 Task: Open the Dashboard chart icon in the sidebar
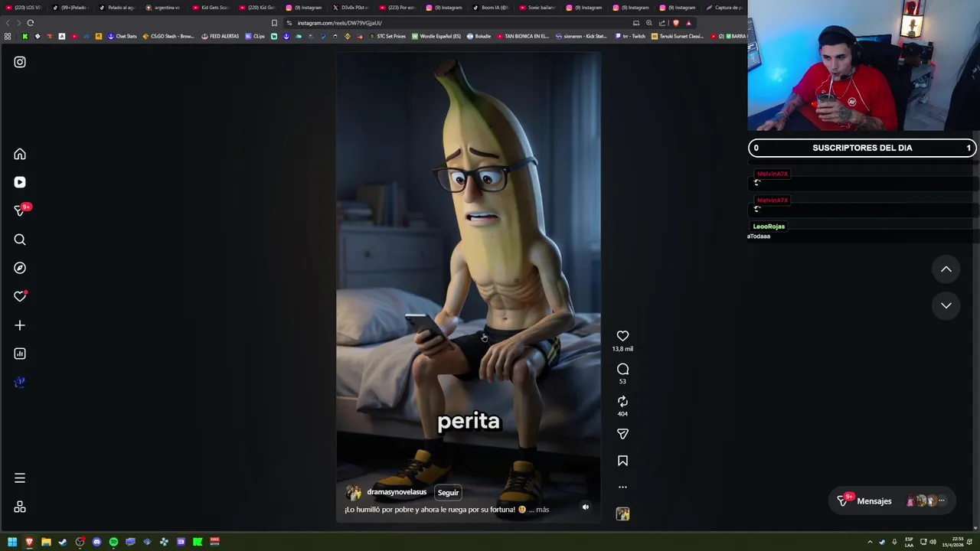20,354
